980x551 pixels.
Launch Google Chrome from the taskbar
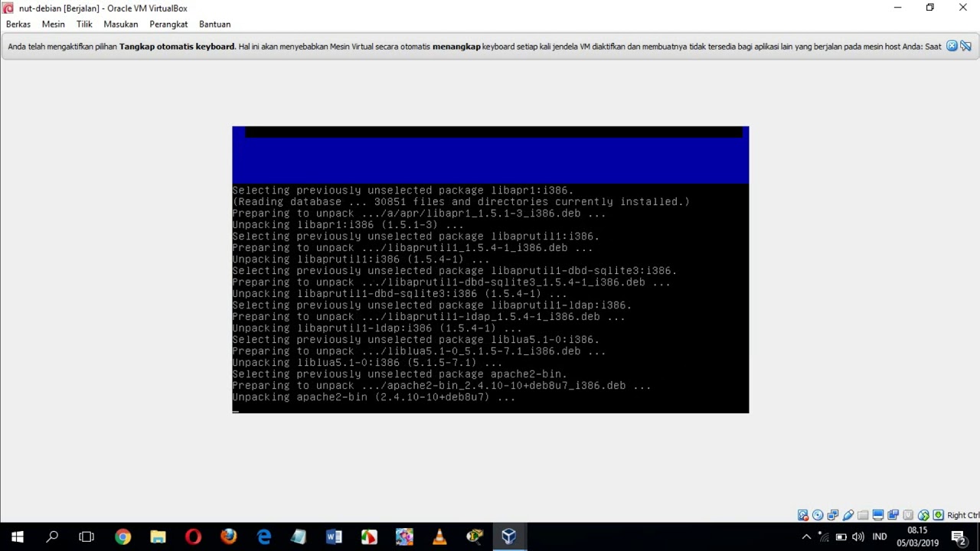pos(122,536)
